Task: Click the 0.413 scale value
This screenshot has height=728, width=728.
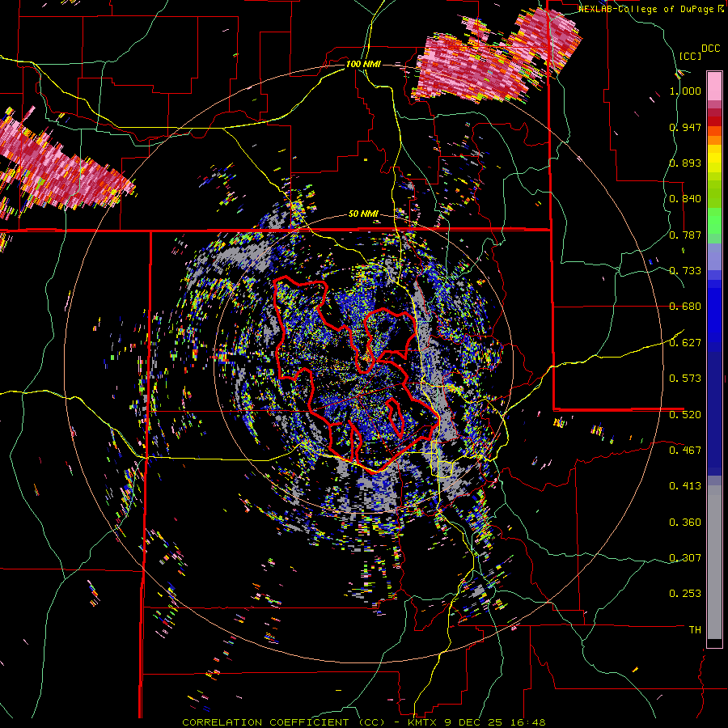Action: coord(685,486)
